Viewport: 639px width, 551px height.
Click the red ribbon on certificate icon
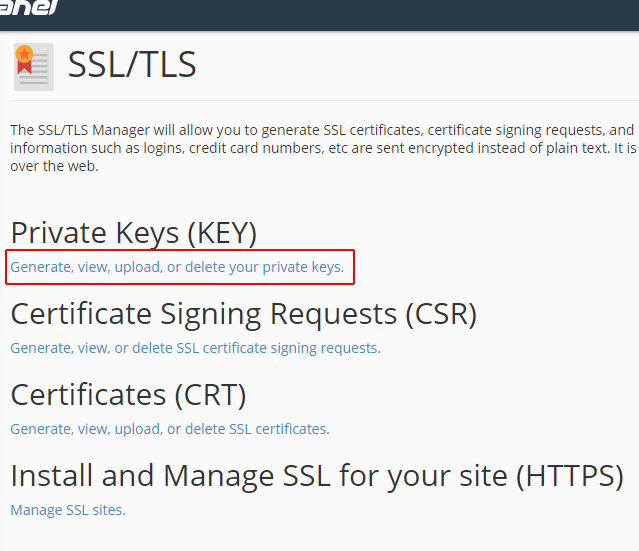24,68
